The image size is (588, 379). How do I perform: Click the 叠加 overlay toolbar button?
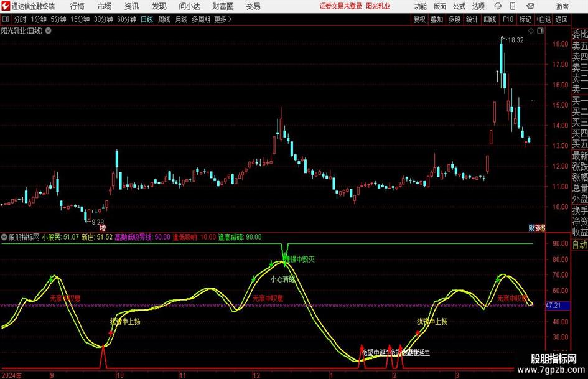point(437,19)
